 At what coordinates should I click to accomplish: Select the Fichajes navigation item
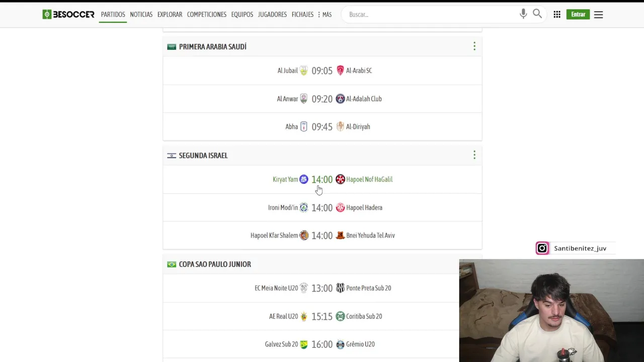pyautogui.click(x=302, y=15)
